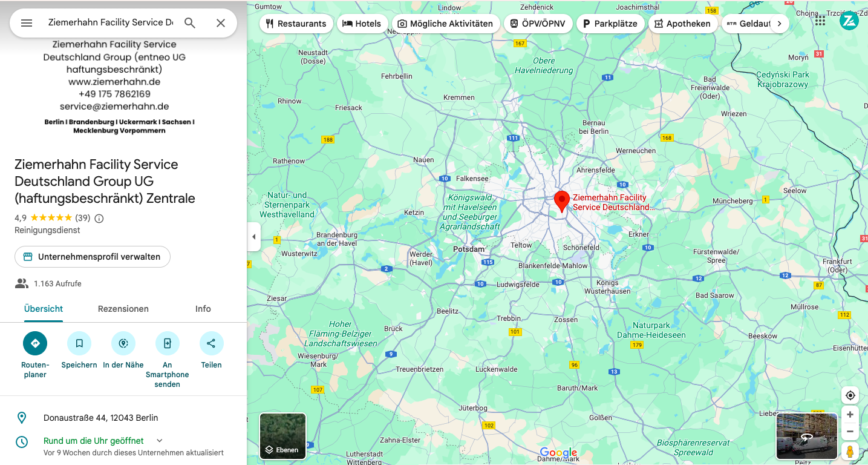Share place using Teilen icon

pyautogui.click(x=211, y=343)
